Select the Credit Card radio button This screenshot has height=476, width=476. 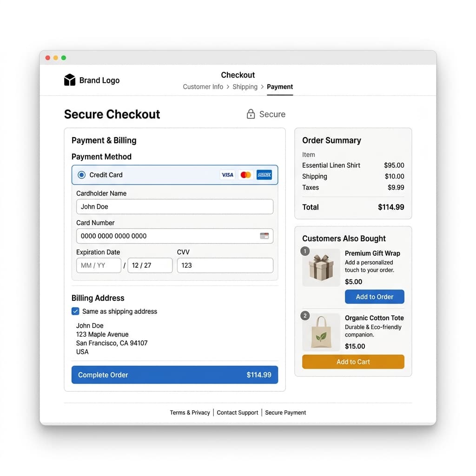click(x=81, y=175)
